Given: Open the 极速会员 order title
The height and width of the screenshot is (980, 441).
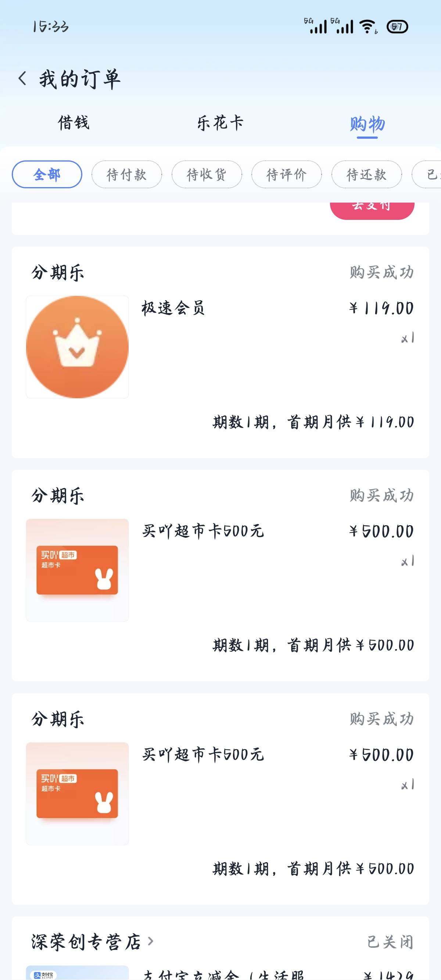Looking at the screenshot, I should [173, 308].
